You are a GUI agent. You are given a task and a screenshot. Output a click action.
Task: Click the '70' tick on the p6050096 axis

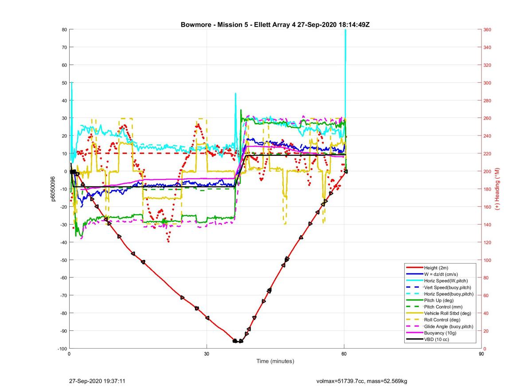pyautogui.click(x=64, y=47)
